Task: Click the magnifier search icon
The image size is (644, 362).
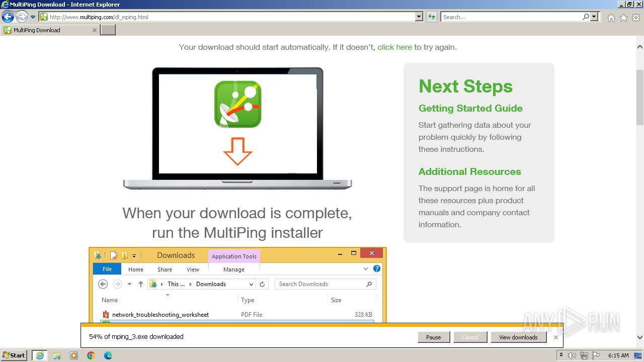Action: (586, 17)
